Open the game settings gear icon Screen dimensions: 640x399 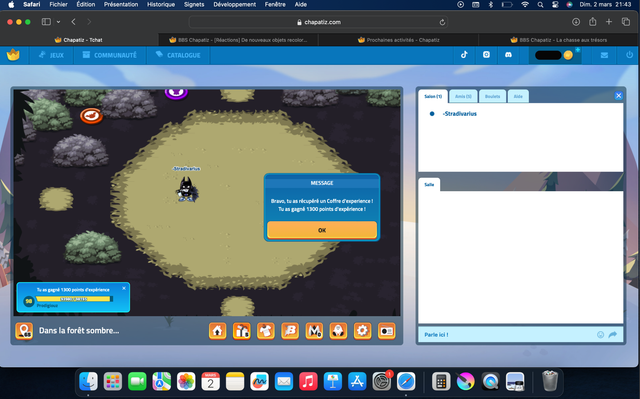click(362, 331)
